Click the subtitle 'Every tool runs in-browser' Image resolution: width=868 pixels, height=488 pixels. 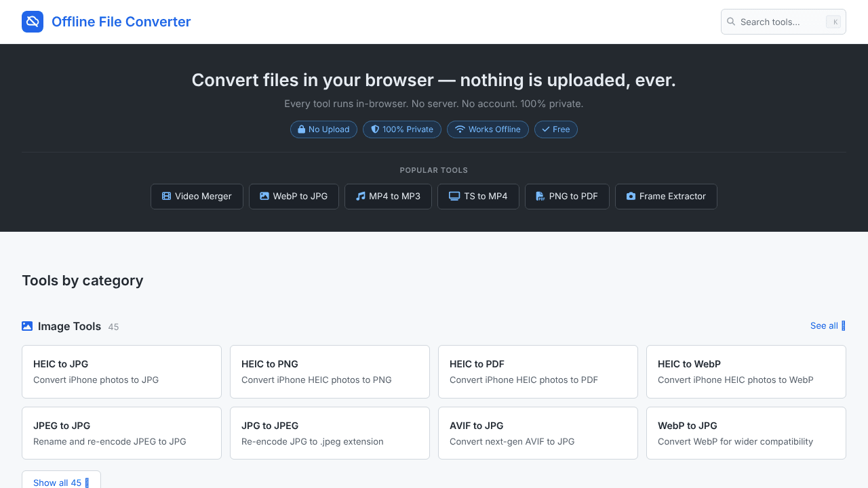[434, 104]
